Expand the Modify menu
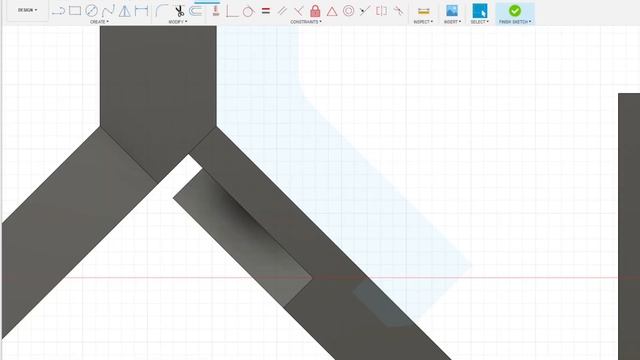 178,22
